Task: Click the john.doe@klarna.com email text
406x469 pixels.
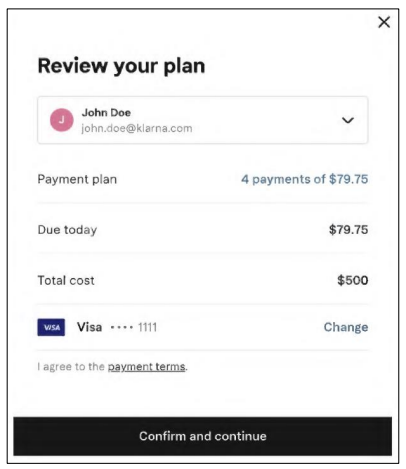Action: [x=137, y=128]
